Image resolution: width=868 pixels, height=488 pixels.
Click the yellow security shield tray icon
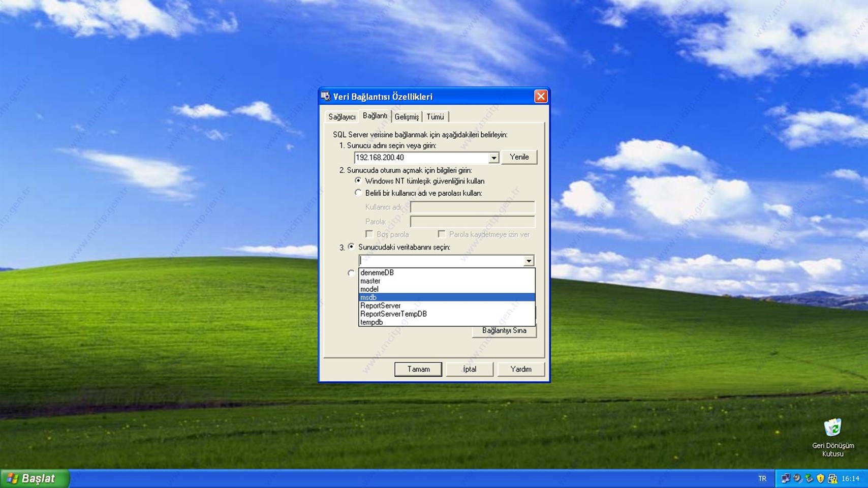point(820,478)
